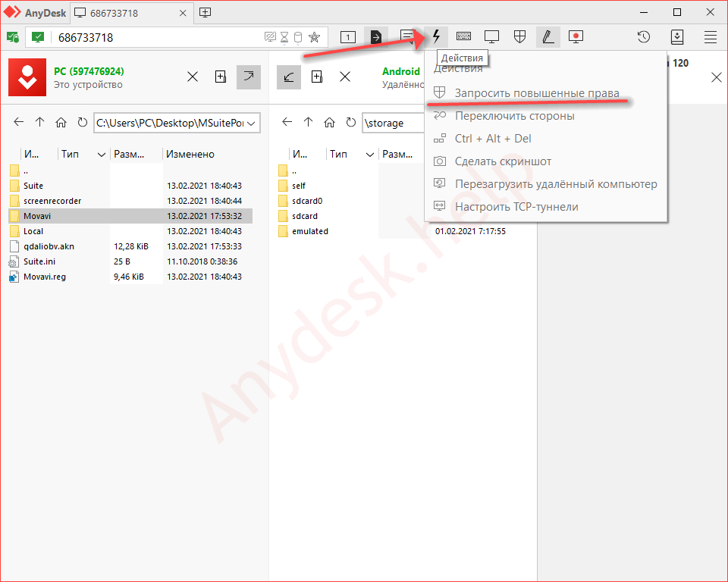The image size is (728, 582).
Task: Open the main hamburger menu
Action: 710,36
